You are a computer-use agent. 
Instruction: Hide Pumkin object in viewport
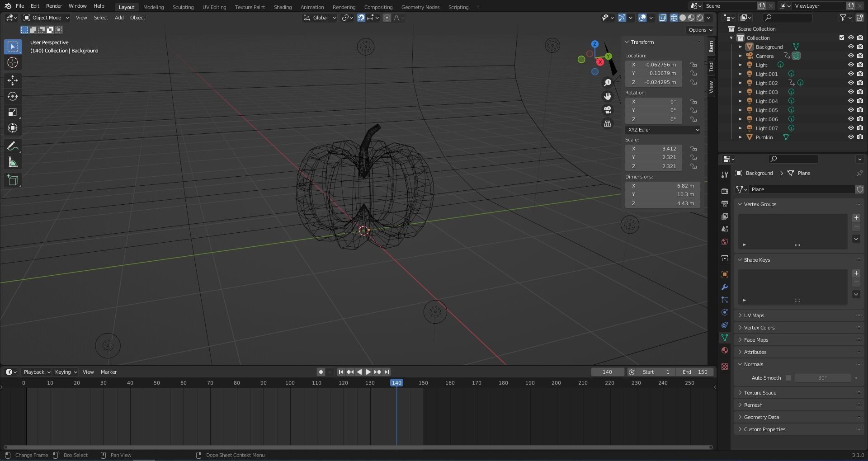(x=850, y=137)
